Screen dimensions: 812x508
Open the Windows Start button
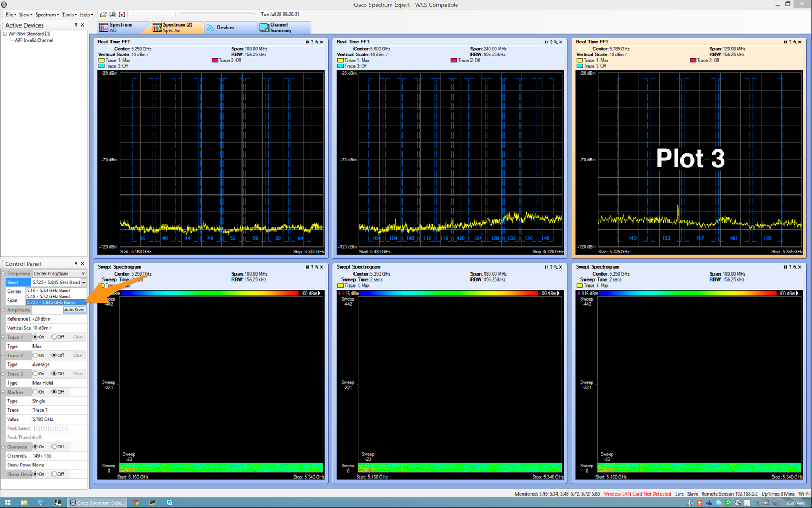click(8, 503)
